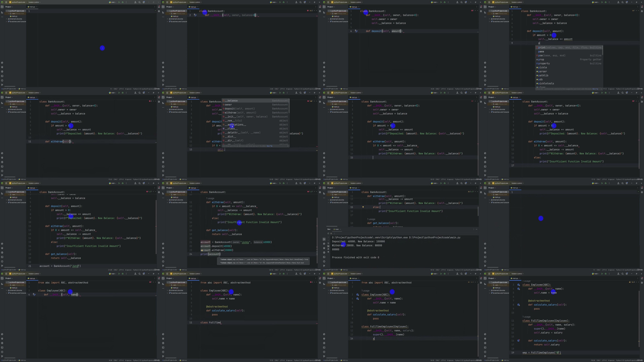Image resolution: width=644 pixels, height=362 pixels.
Task: Click the lightbulb beside the else: line
Action: (x=363, y=207)
